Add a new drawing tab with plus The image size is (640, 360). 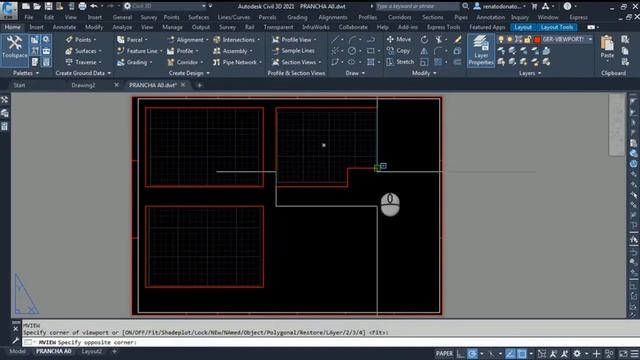pyautogui.click(x=200, y=85)
